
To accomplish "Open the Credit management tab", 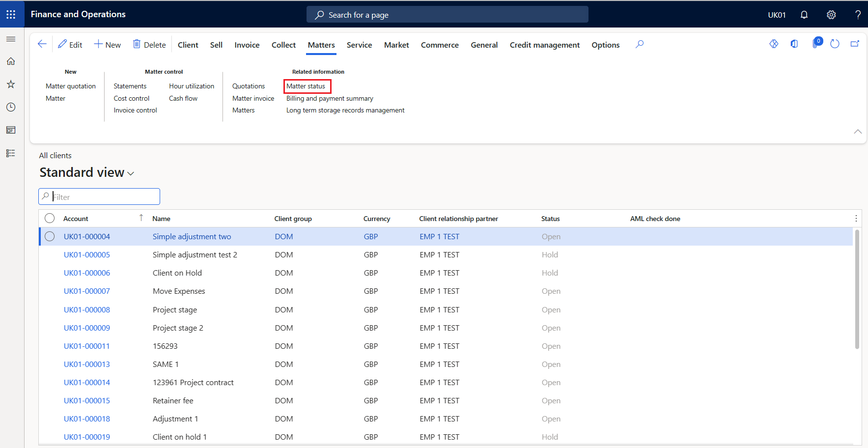I will click(x=544, y=45).
